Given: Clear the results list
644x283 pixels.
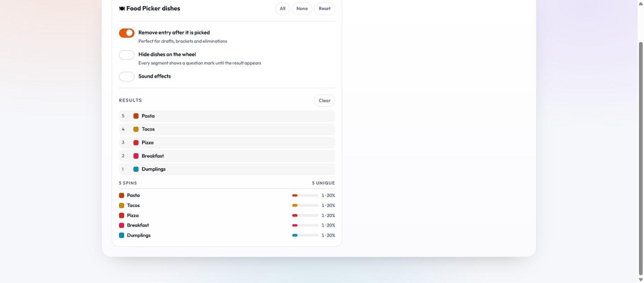Looking at the screenshot, I should (x=325, y=100).
